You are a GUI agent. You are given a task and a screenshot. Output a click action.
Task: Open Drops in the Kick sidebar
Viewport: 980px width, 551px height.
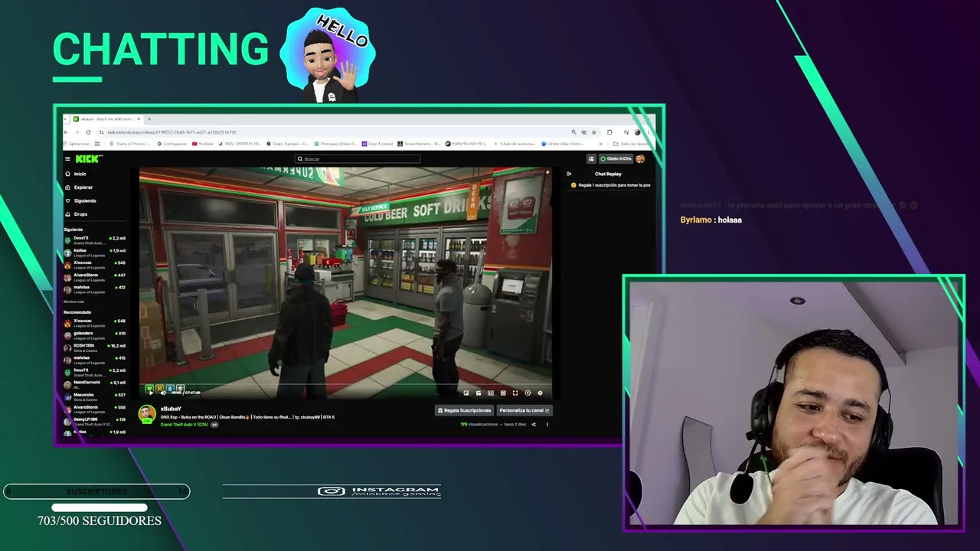click(x=80, y=214)
